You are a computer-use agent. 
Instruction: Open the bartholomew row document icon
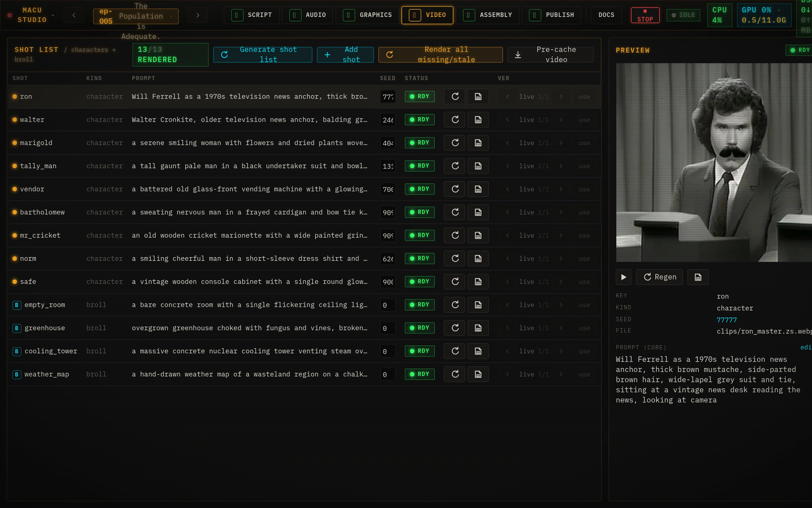point(478,212)
